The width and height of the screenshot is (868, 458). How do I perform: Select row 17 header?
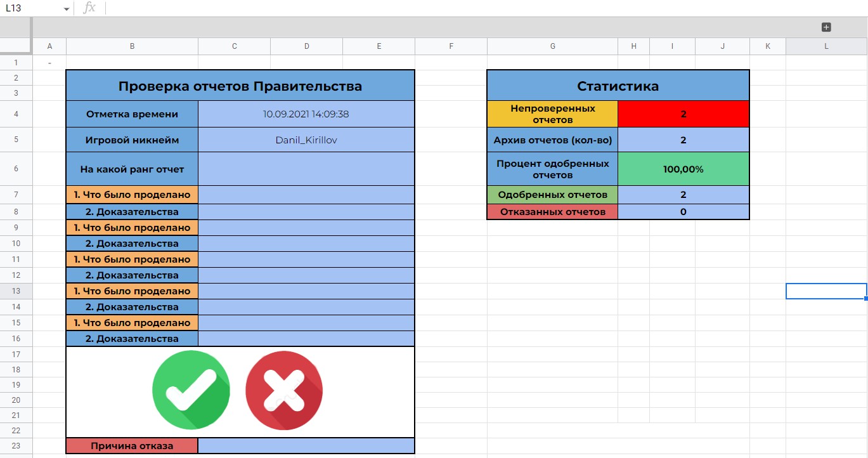16,354
